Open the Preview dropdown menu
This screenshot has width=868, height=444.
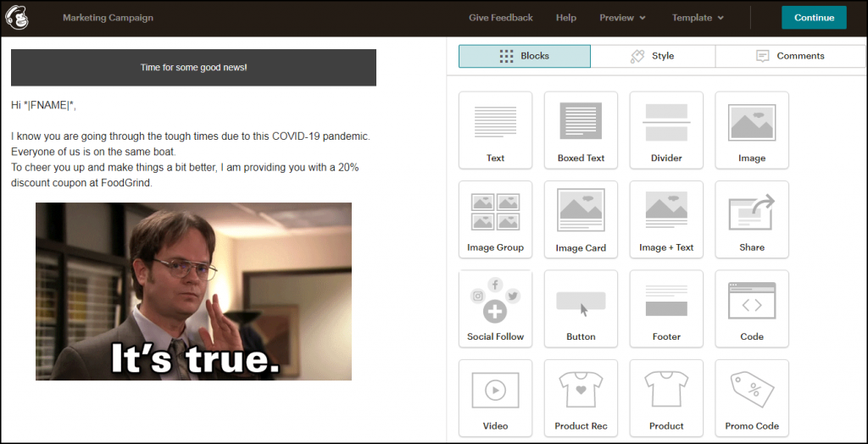point(622,18)
